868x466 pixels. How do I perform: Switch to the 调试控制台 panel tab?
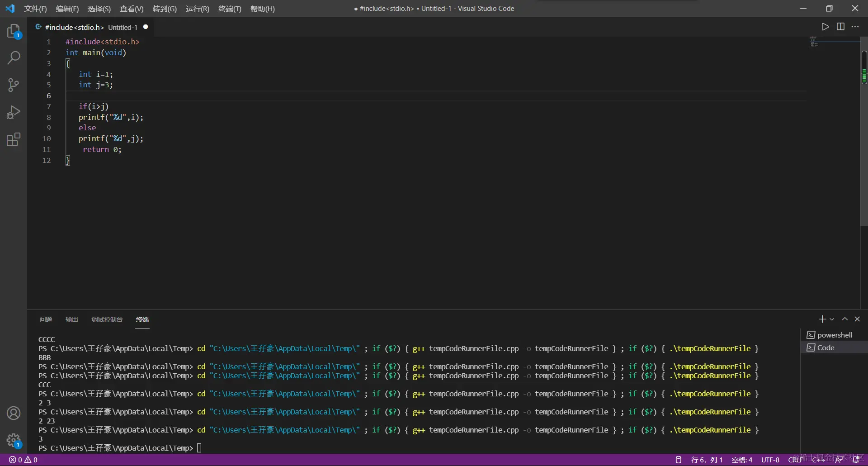(x=107, y=319)
